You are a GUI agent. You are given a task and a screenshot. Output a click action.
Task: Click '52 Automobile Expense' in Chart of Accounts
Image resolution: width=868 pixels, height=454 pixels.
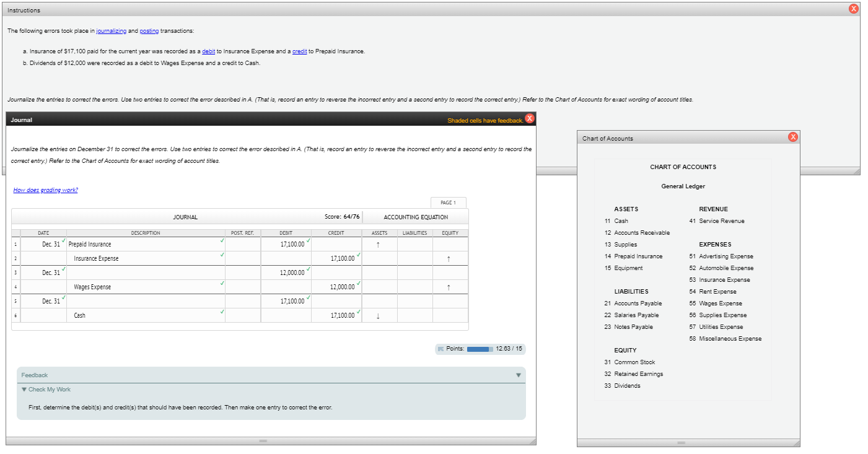click(x=721, y=268)
